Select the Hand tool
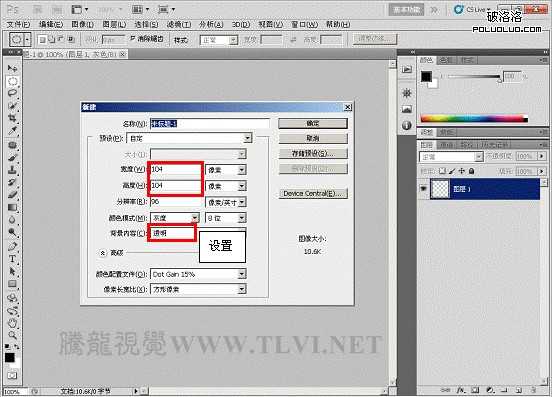552x397 pixels. (x=12, y=323)
